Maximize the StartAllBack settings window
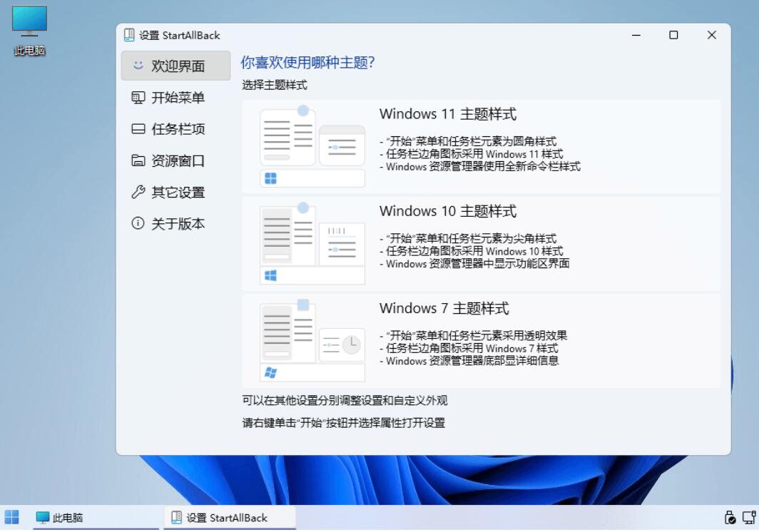This screenshot has width=759, height=532. click(x=673, y=35)
